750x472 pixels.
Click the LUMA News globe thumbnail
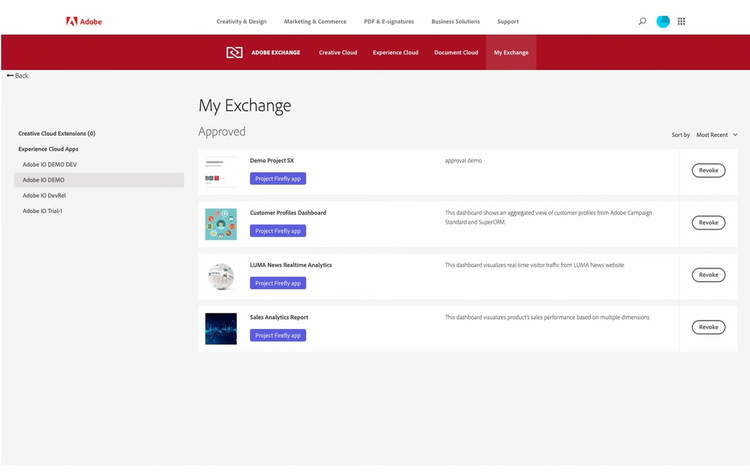(x=221, y=276)
